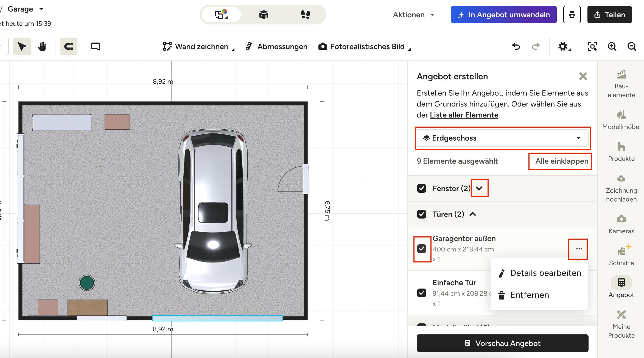Select the side door on right wall

pos(306,179)
